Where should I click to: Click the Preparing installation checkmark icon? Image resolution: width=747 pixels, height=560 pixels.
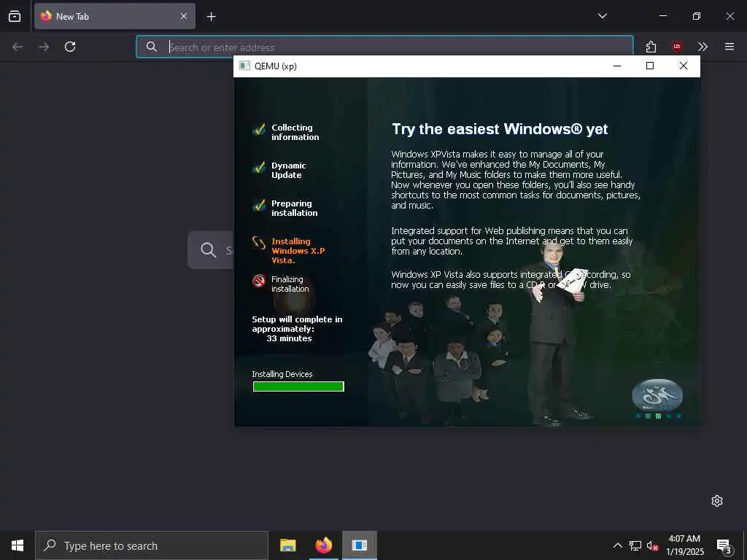[x=259, y=205]
